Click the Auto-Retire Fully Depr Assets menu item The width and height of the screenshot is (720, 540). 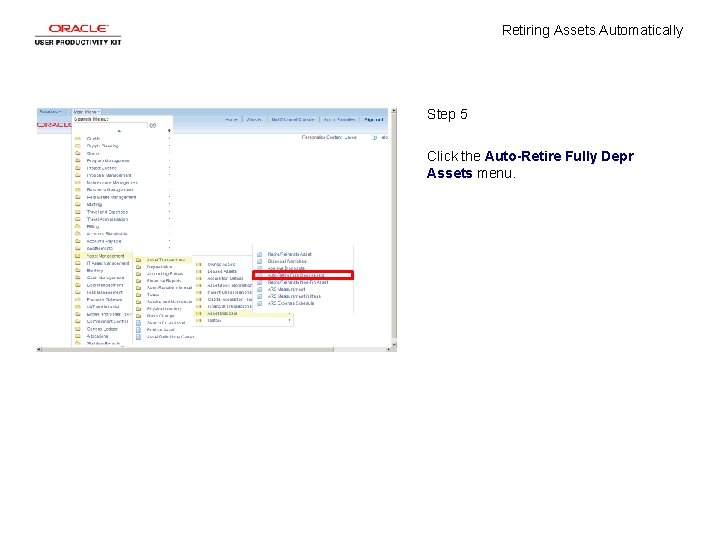coord(303,275)
